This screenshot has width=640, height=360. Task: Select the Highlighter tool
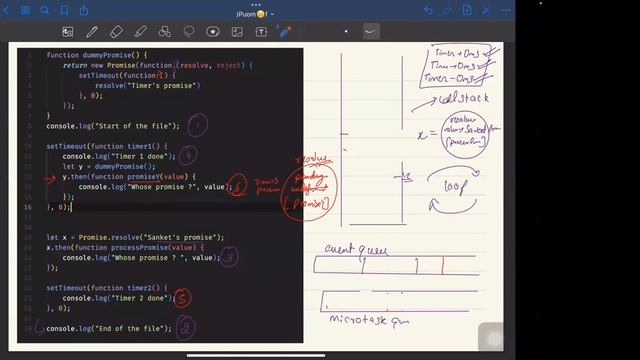140,32
